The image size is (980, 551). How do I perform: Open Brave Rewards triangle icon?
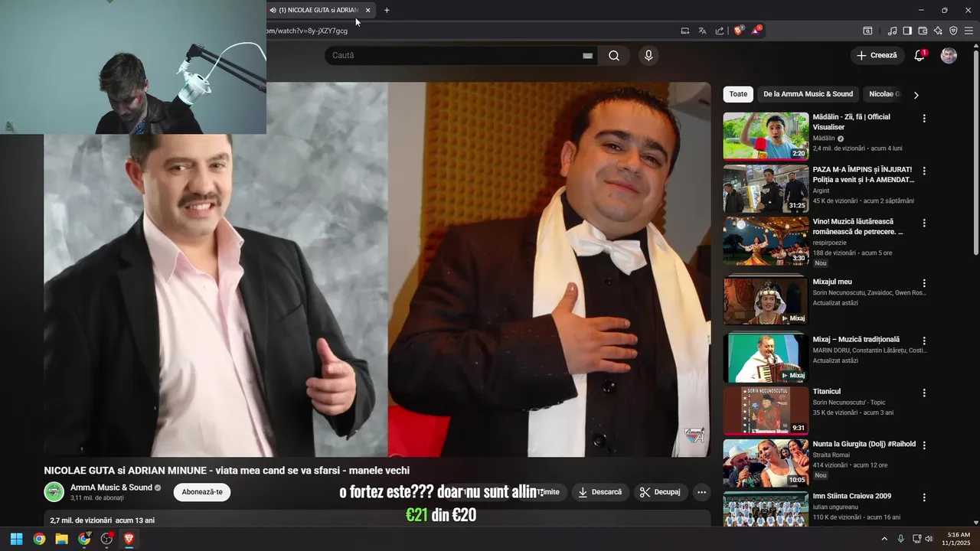point(756,31)
